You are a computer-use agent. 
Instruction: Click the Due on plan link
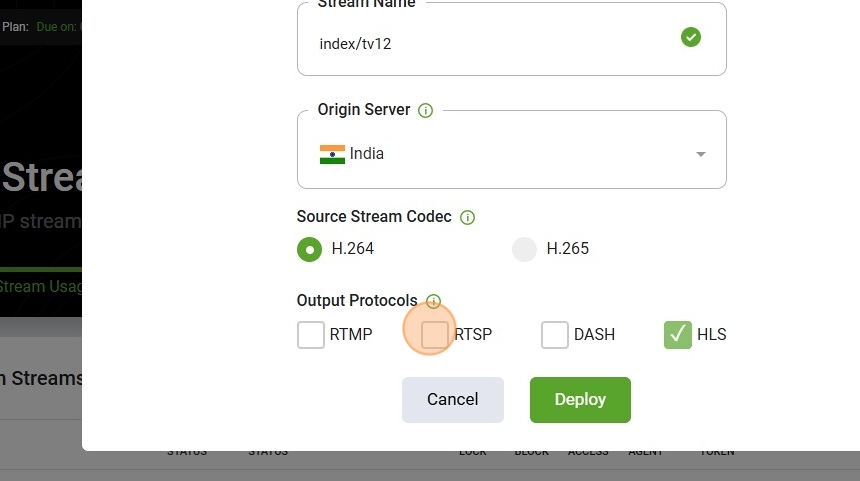[58, 27]
